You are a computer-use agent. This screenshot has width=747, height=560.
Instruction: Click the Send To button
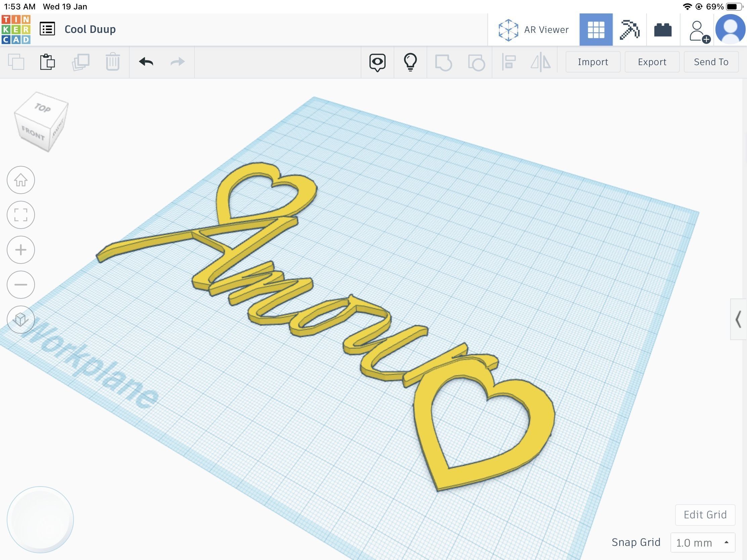pyautogui.click(x=711, y=62)
